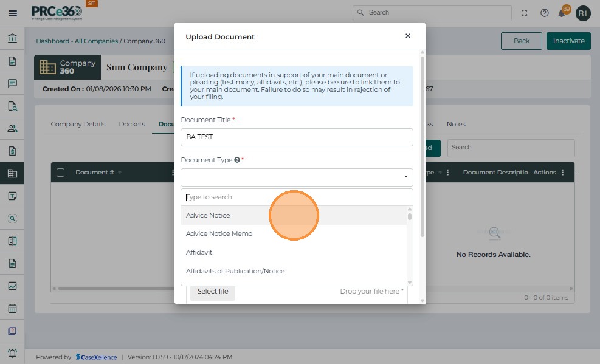
Task: Open the help question mark icon
Action: coord(545,13)
